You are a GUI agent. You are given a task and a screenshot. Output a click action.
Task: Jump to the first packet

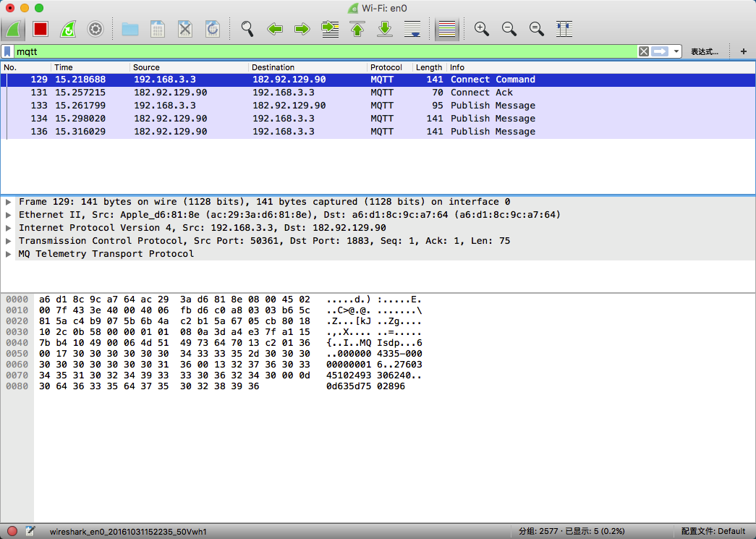tap(357, 29)
